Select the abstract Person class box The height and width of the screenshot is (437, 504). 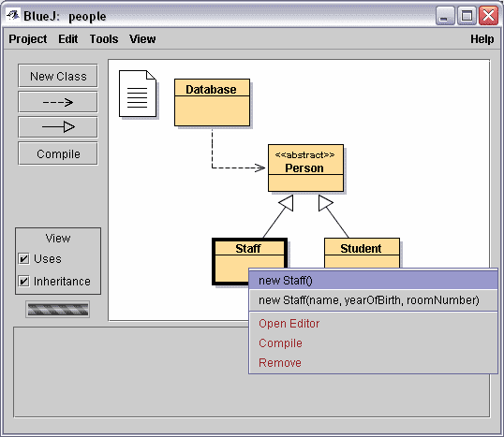[x=305, y=168]
